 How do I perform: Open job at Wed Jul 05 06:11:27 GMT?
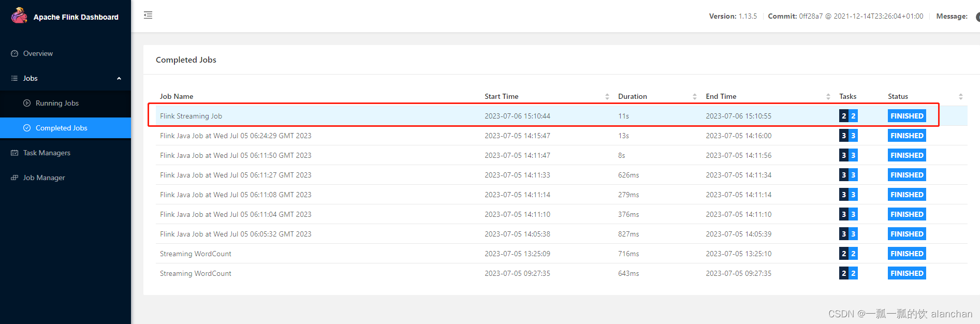[x=561, y=175]
